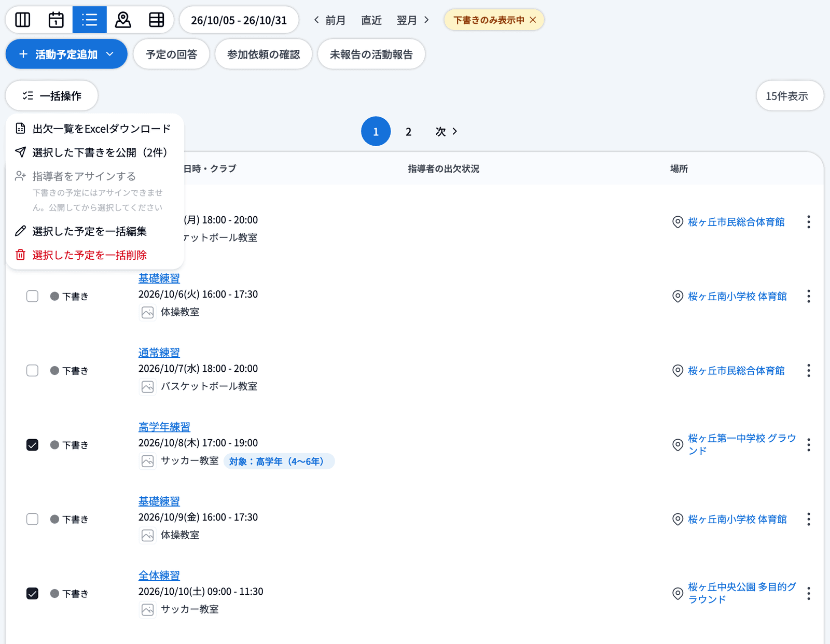Open more options for 通常練習 row
The height and width of the screenshot is (644, 830).
(x=809, y=370)
